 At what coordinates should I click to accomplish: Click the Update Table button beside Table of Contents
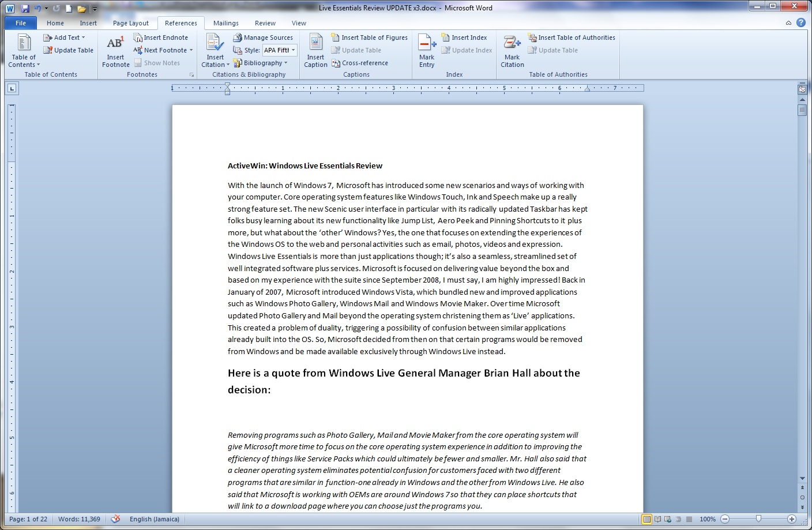pyautogui.click(x=68, y=50)
